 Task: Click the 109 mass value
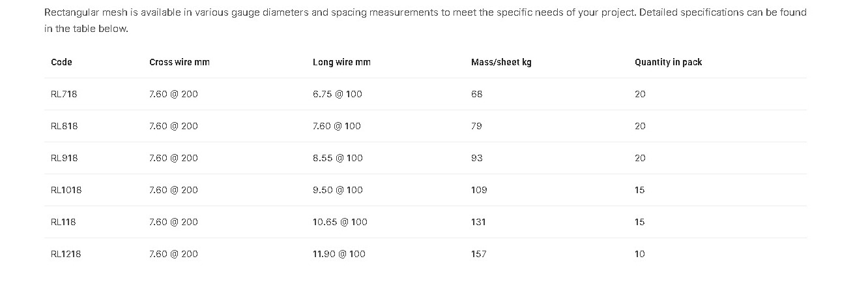[x=479, y=190]
